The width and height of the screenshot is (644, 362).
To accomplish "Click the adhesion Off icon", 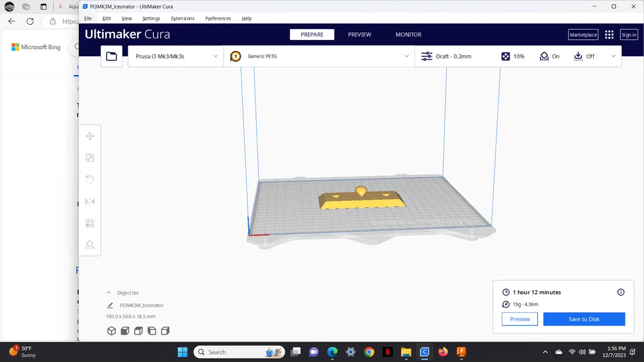I will pos(578,56).
